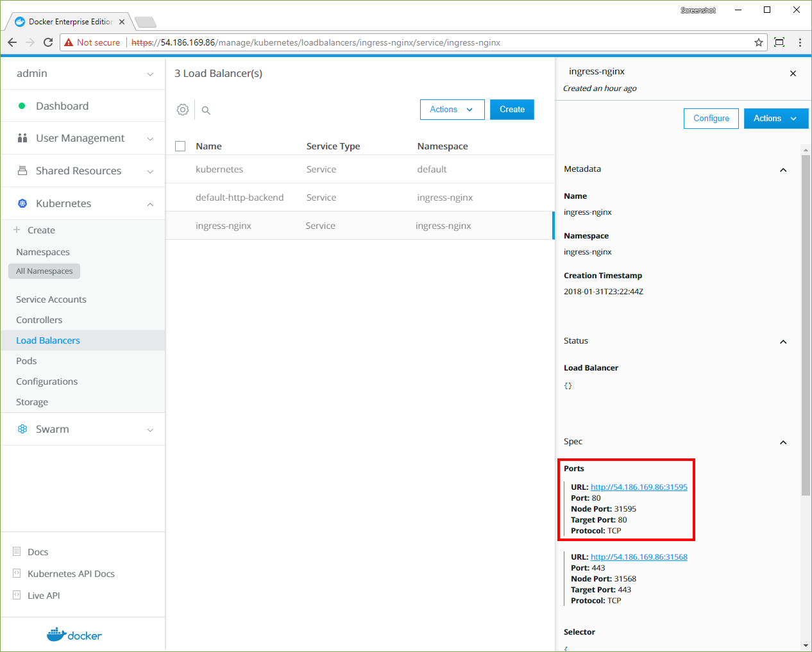Expand the Swarm section
The width and height of the screenshot is (812, 652).
pyautogui.click(x=150, y=430)
